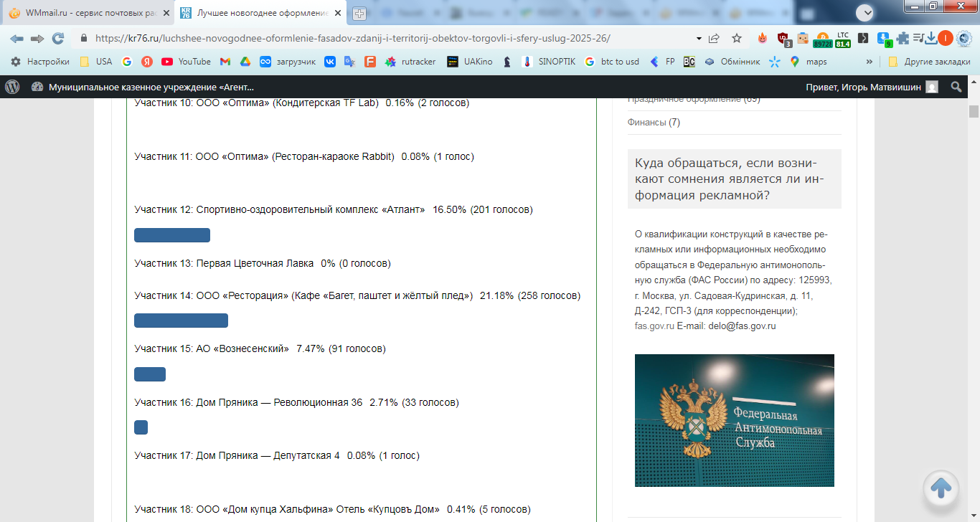This screenshot has height=522, width=980.
Task: Open the Google Translate bookmark
Action: point(350,62)
